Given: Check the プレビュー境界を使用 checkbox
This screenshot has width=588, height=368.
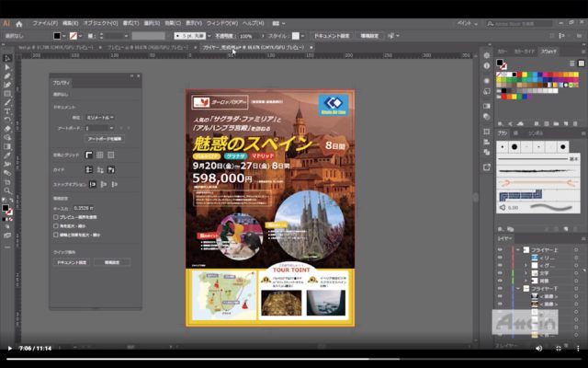Looking at the screenshot, I should 56,217.
